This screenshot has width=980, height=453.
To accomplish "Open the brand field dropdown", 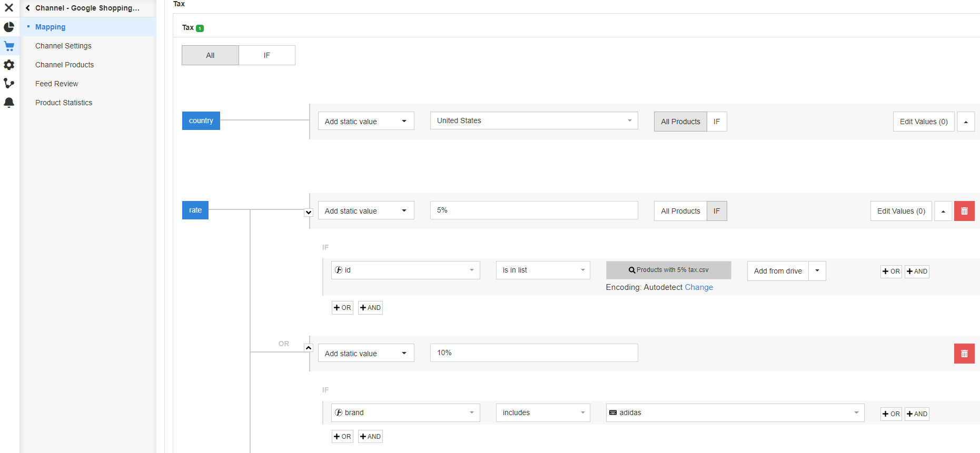I will (405, 413).
